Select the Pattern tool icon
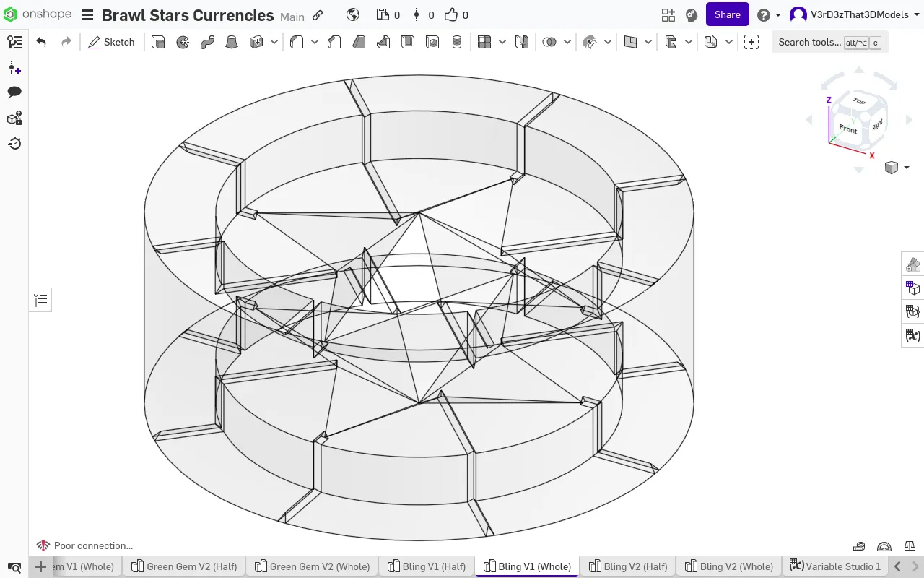Screen dimensions: 924x578 pyautogui.click(x=484, y=42)
